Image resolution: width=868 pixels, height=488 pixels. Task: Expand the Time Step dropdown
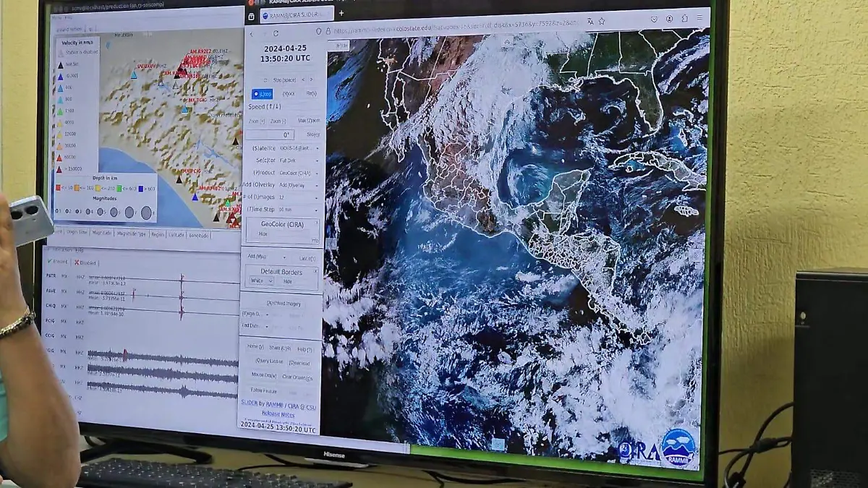pyautogui.click(x=298, y=209)
